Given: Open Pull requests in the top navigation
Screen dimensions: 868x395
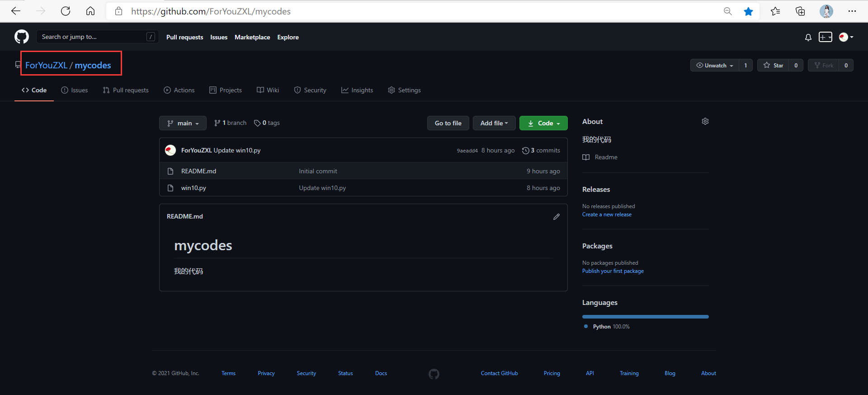Looking at the screenshot, I should pyautogui.click(x=184, y=37).
